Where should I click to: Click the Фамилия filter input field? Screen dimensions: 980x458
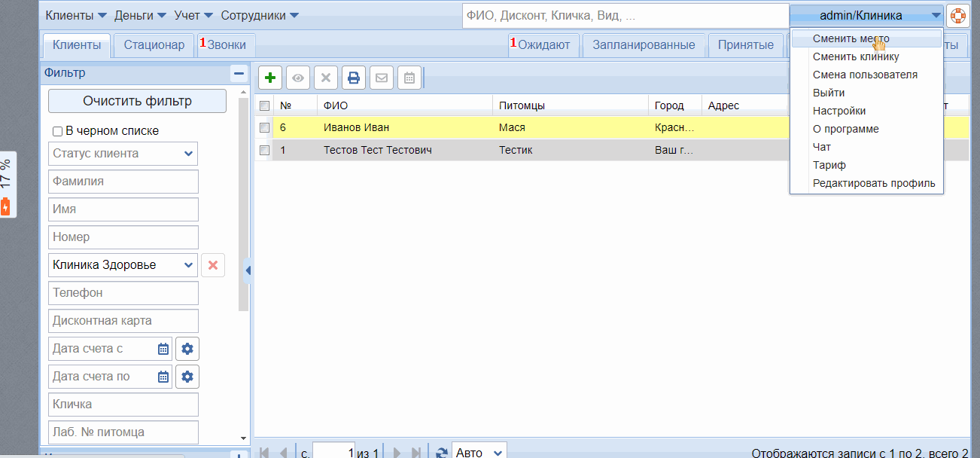123,182
